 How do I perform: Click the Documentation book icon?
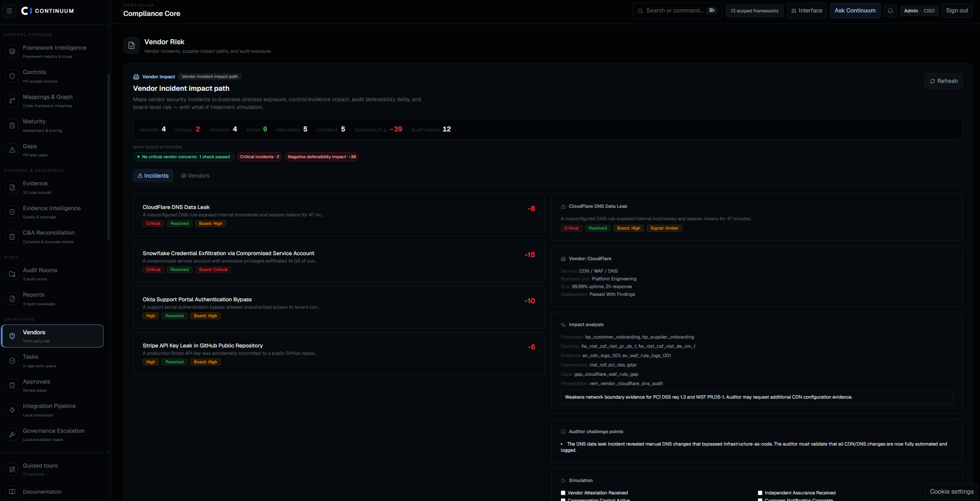tap(12, 492)
